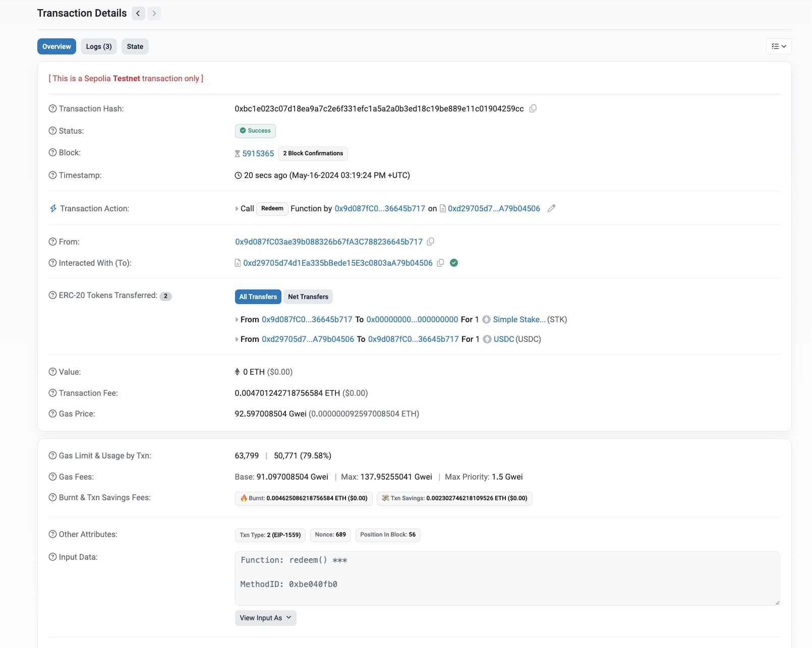Expand the Call Redeem transaction action details

237,208
